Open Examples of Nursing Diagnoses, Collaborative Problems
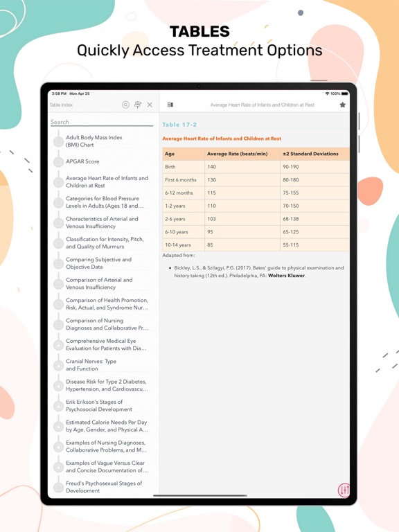 pyautogui.click(x=106, y=446)
